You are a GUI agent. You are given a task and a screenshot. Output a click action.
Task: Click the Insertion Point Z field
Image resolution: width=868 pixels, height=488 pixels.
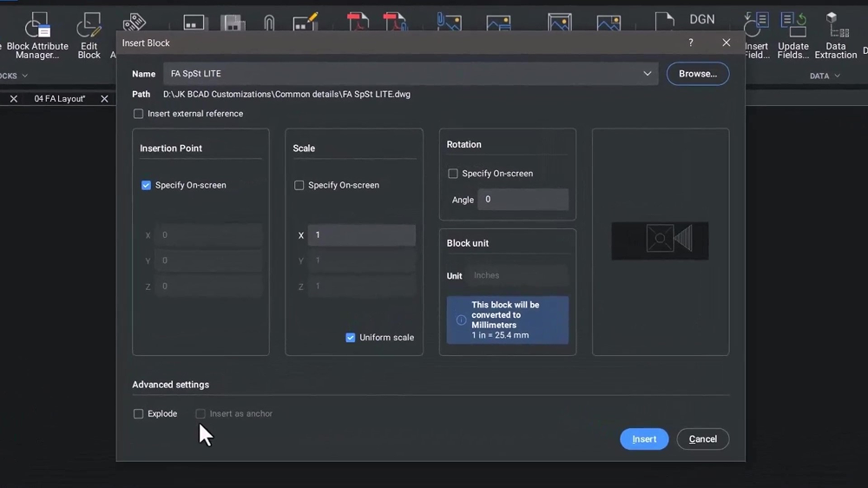coord(208,287)
